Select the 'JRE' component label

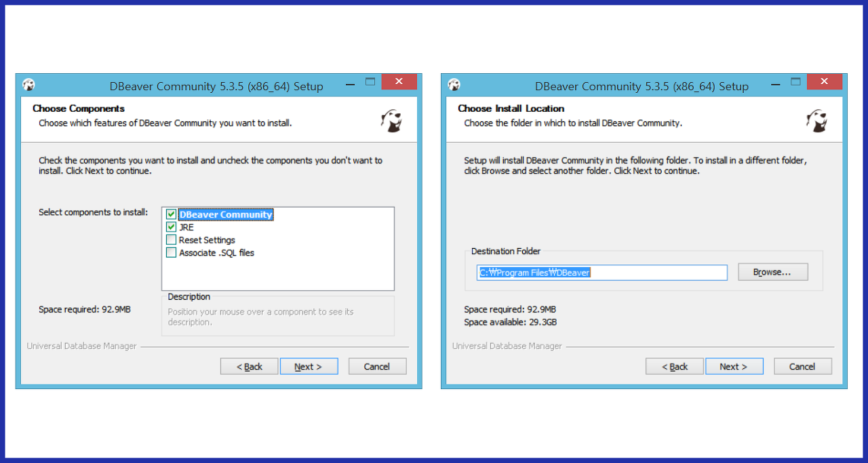[x=186, y=227]
